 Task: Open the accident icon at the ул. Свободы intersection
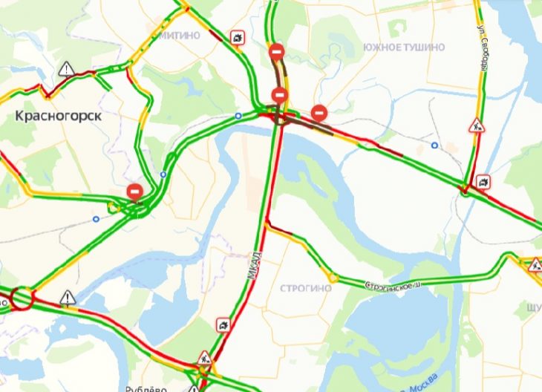(x=483, y=182)
